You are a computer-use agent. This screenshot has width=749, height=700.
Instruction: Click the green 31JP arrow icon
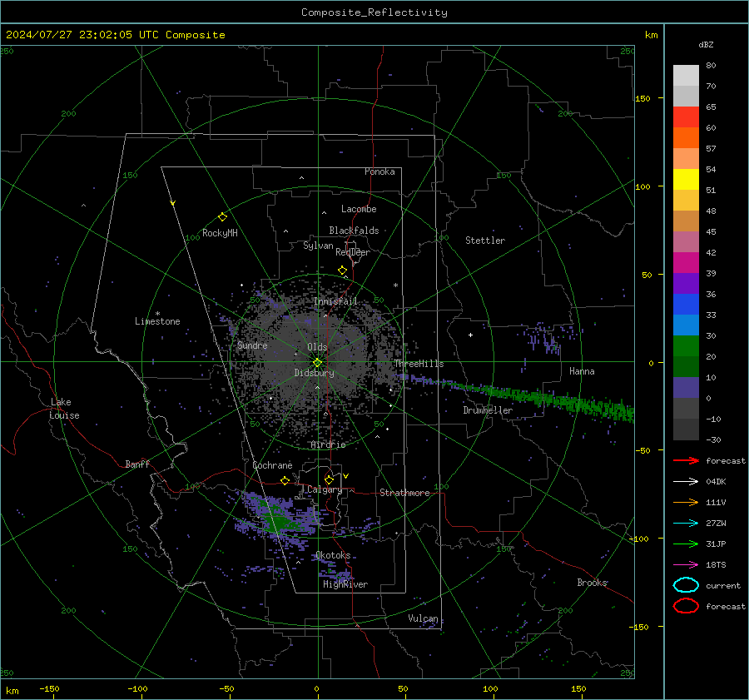(x=686, y=544)
